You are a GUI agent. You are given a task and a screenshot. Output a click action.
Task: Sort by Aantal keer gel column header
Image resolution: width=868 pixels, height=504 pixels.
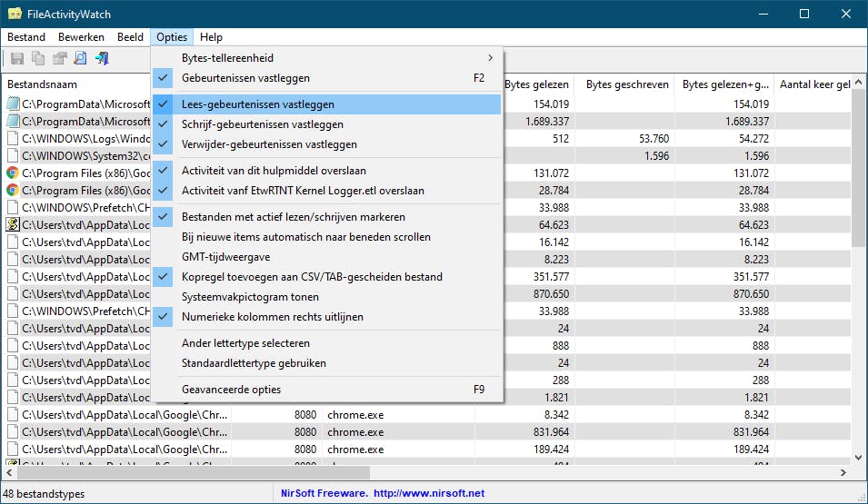(x=813, y=84)
